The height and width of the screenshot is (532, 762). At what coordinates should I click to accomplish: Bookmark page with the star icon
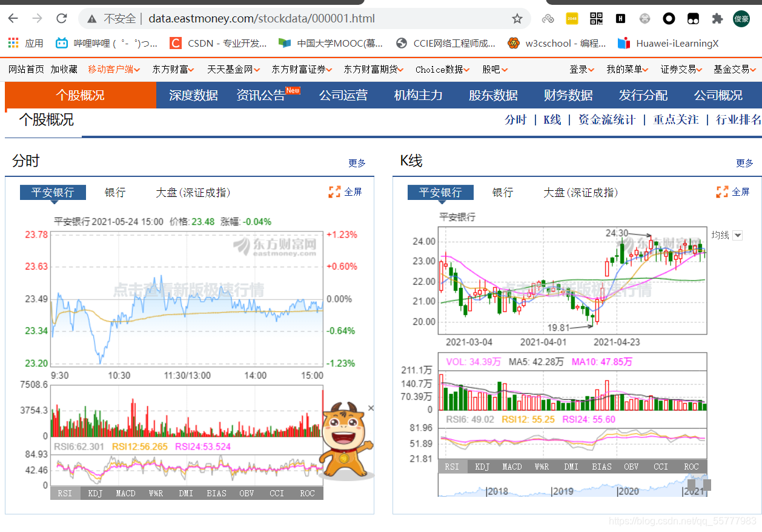pyautogui.click(x=517, y=19)
